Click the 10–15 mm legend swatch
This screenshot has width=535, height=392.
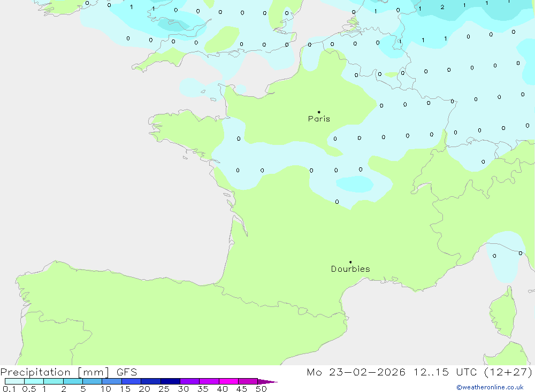(112, 381)
